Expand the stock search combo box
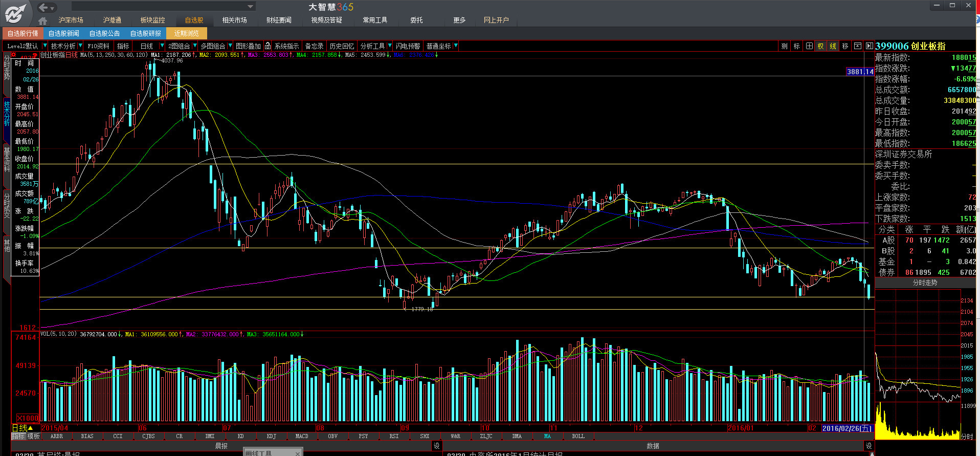The width and height of the screenshot is (980, 456). (x=250, y=7)
